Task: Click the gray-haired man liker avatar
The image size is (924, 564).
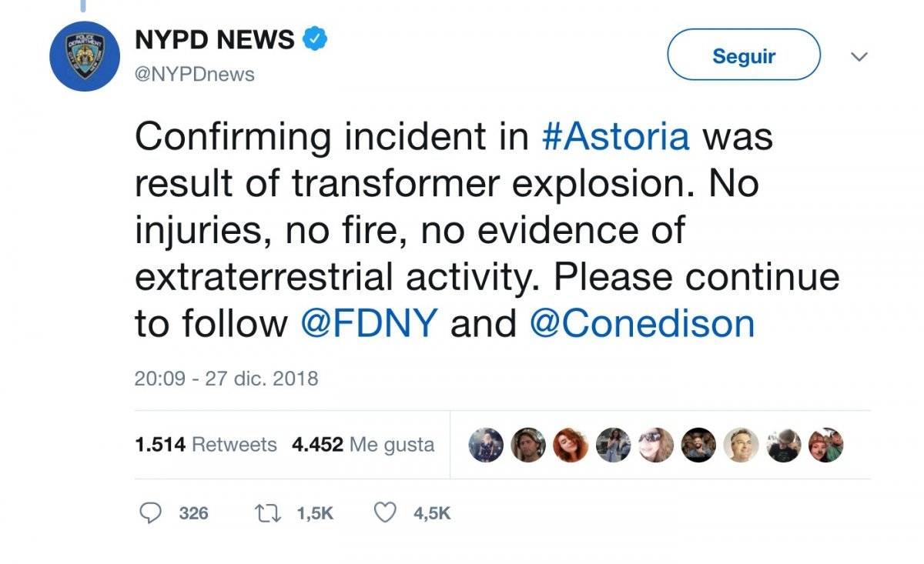Action: point(742,445)
